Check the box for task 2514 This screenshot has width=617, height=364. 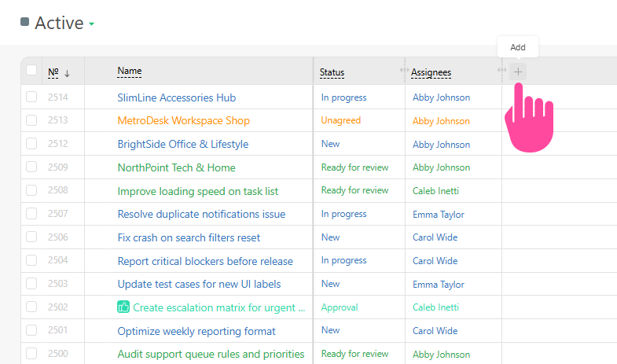pyautogui.click(x=31, y=97)
